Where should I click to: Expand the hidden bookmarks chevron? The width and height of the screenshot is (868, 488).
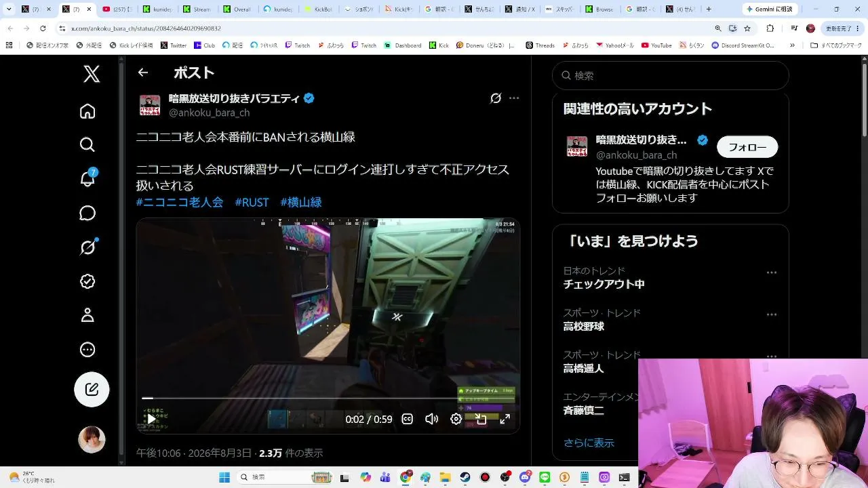tap(793, 45)
